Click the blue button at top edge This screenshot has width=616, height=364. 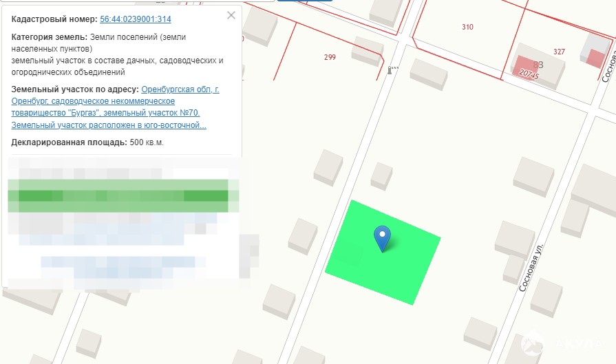305,1
